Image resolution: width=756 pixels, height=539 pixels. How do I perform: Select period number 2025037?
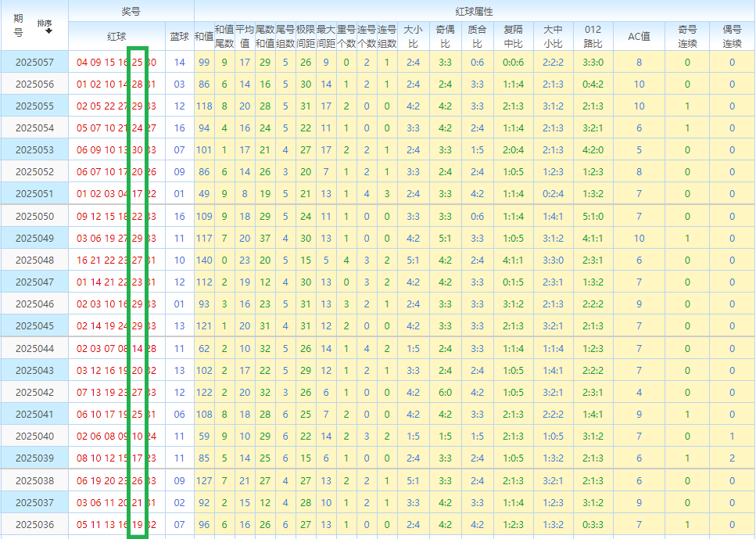pyautogui.click(x=34, y=503)
